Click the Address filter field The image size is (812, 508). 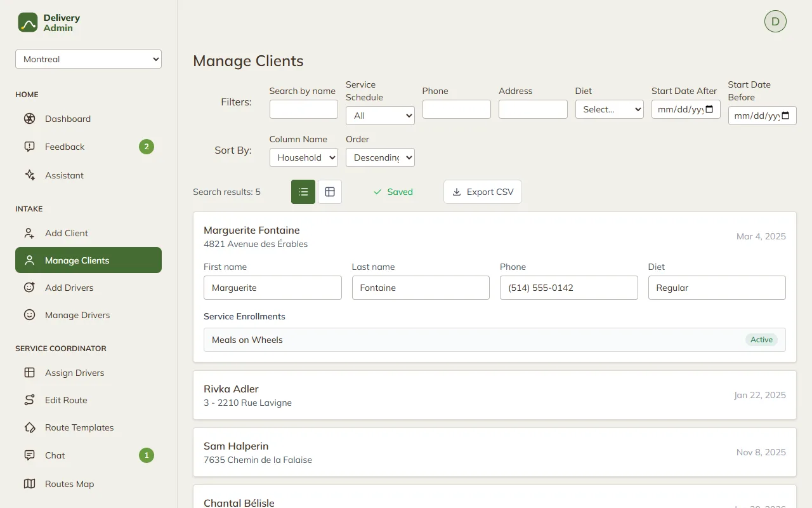533,109
